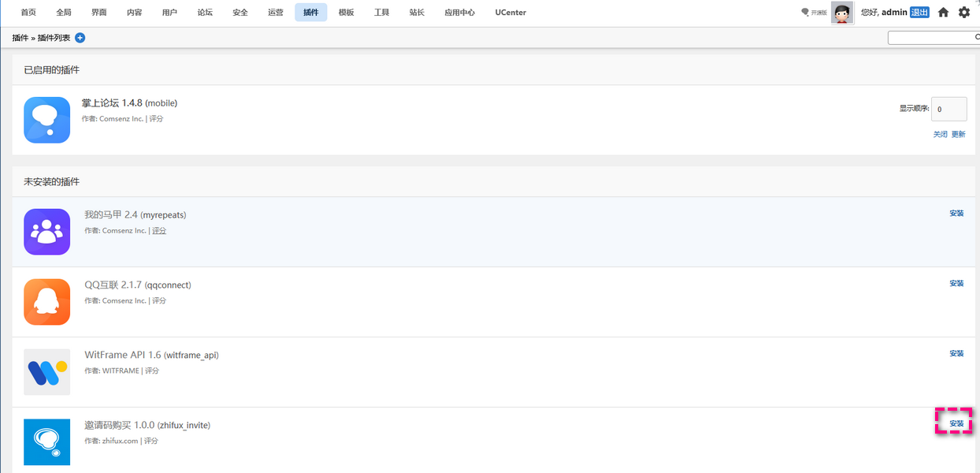The height and width of the screenshot is (473, 980).
Task: Click 关闭 for 掌上论坛 plugin
Action: point(940,135)
